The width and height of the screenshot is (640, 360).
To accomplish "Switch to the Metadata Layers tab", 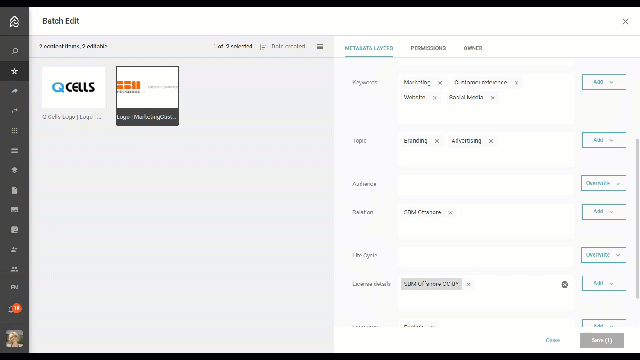I will (x=369, y=48).
